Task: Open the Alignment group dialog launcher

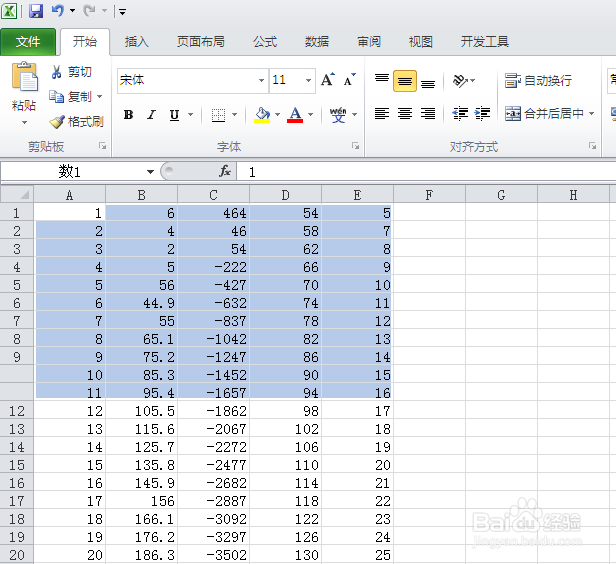Action: click(592, 146)
